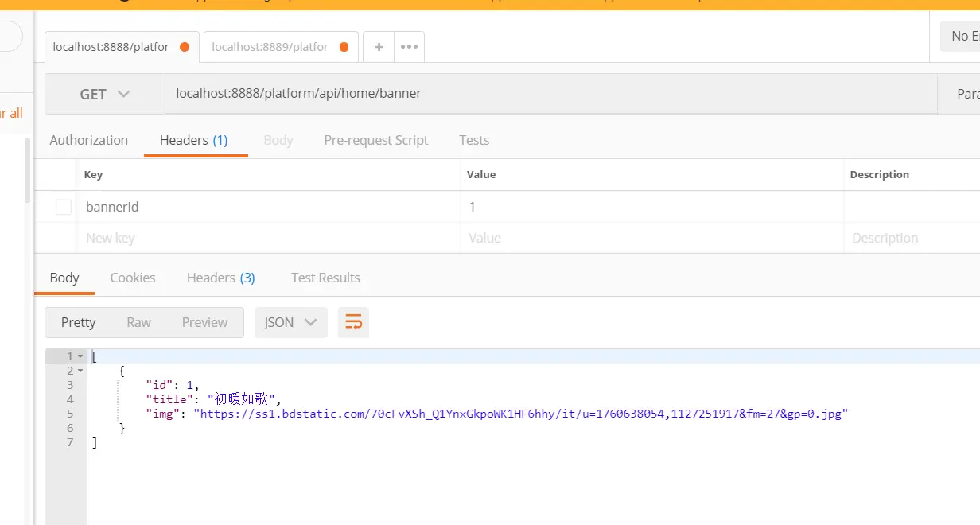Toggle line wrap icon in response toolbar

[353, 322]
